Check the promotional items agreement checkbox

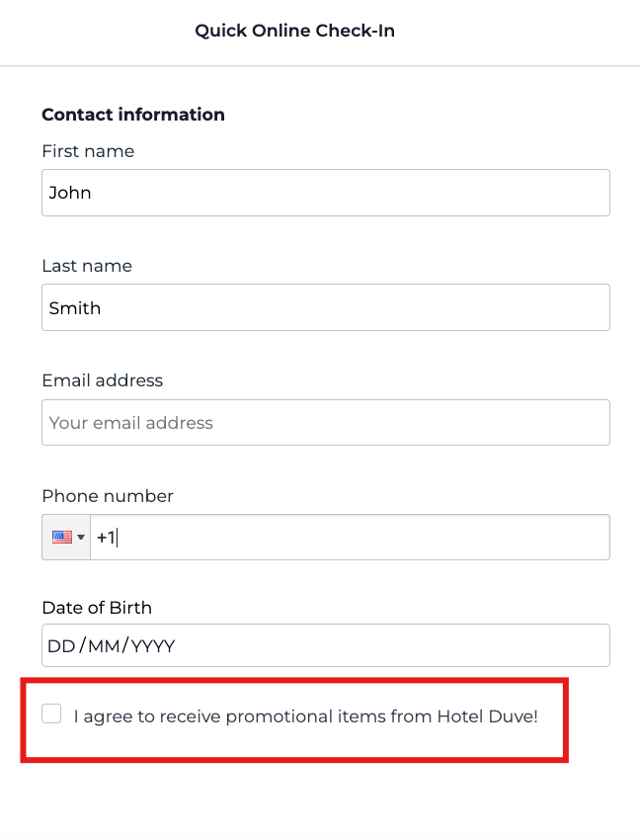(51, 714)
